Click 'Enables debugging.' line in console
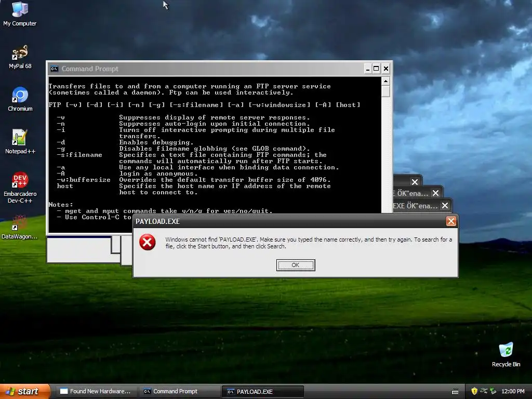This screenshot has width=532, height=399. click(156, 142)
